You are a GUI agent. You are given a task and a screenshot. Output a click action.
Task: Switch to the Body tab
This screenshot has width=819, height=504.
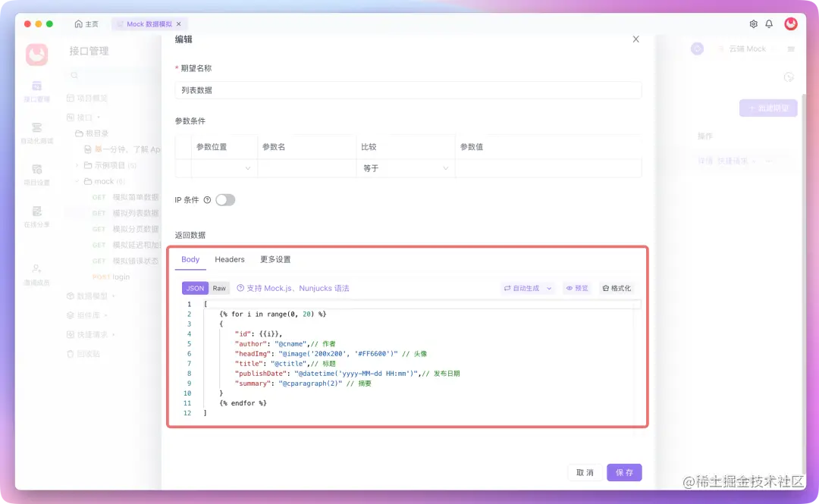click(x=190, y=259)
